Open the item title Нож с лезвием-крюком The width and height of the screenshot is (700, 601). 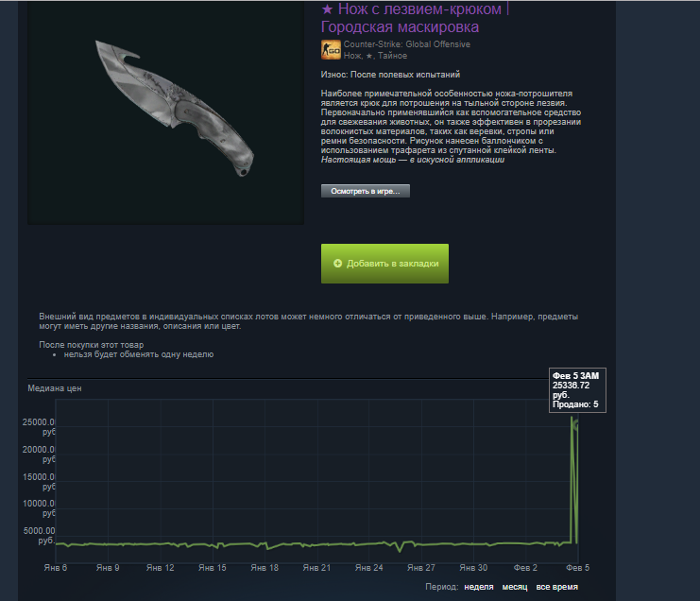[x=415, y=18]
